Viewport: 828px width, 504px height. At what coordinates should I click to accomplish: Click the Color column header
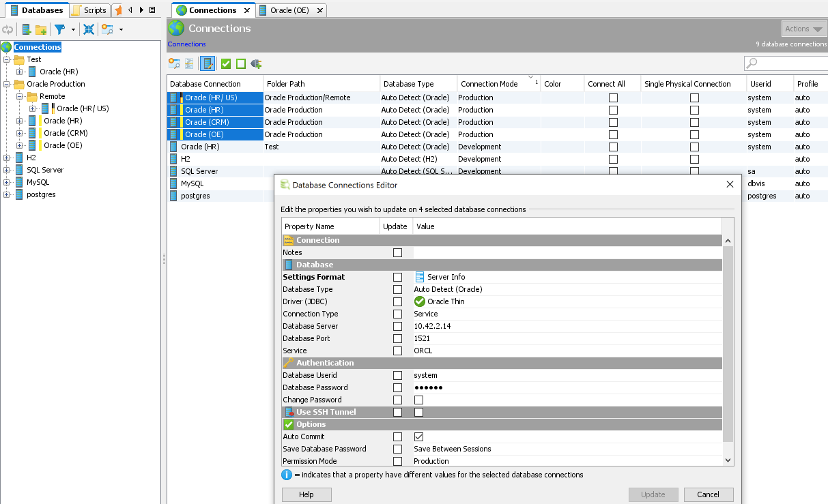point(552,84)
